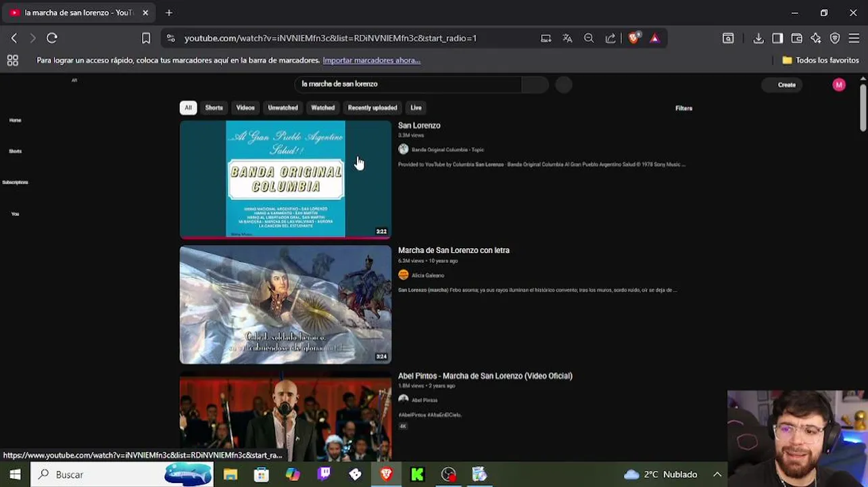Click the Buscar taskbar search box
868x487 pixels.
pyautogui.click(x=122, y=474)
